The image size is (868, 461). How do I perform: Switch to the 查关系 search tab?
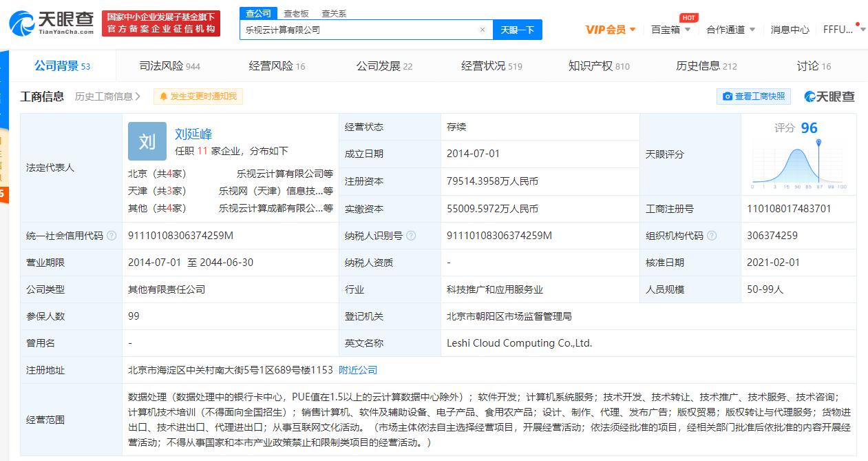pos(334,14)
